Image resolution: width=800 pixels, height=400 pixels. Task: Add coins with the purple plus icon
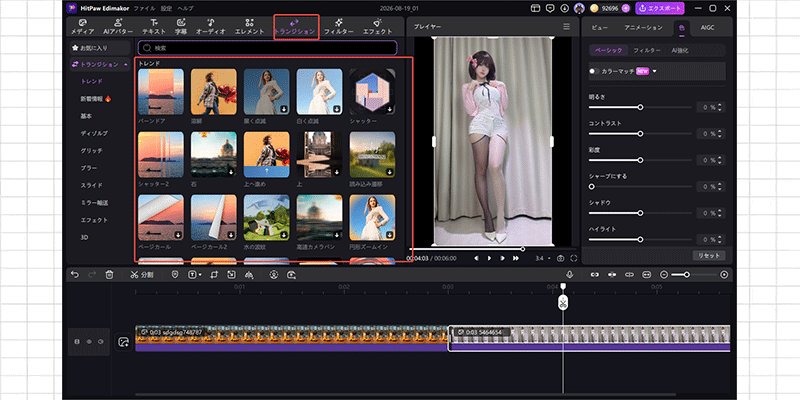pos(626,8)
